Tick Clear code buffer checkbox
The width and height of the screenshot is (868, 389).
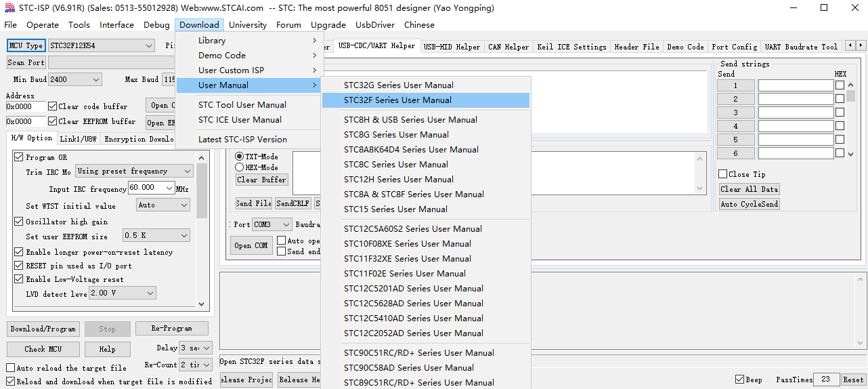coord(52,106)
